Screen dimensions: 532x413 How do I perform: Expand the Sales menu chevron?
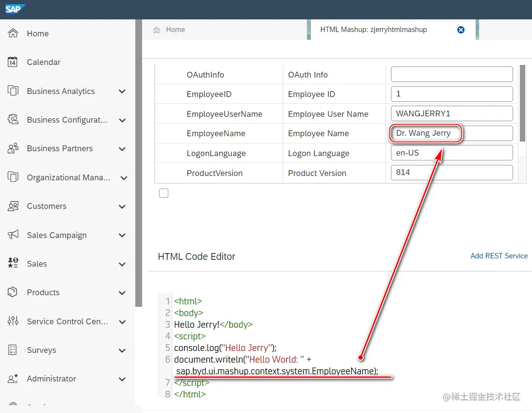(x=122, y=264)
